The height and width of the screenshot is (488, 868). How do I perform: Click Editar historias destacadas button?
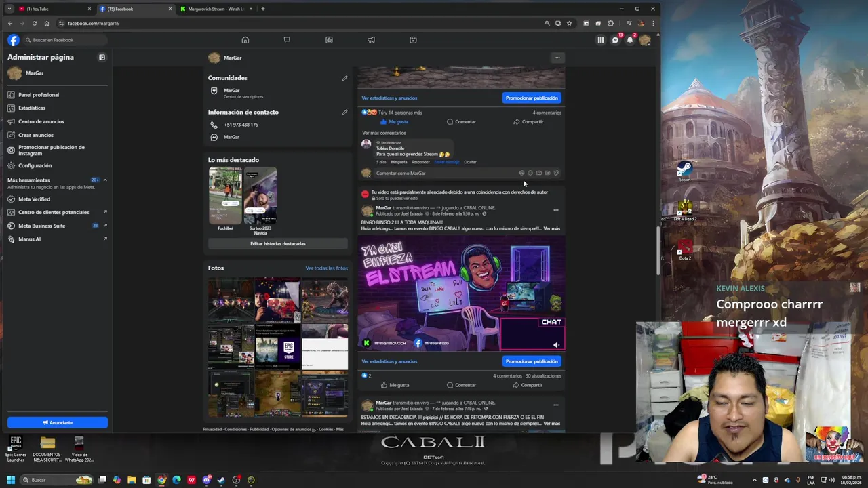tap(278, 243)
